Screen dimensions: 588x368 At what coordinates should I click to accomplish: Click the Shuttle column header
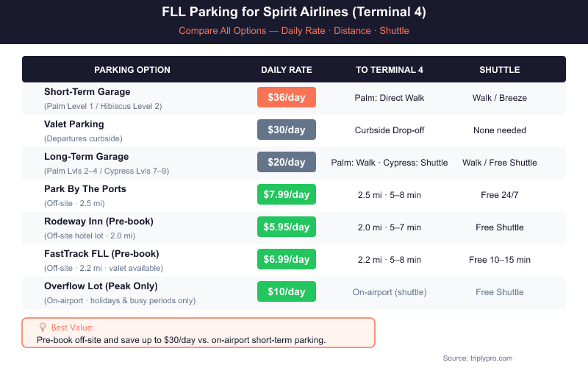[500, 70]
